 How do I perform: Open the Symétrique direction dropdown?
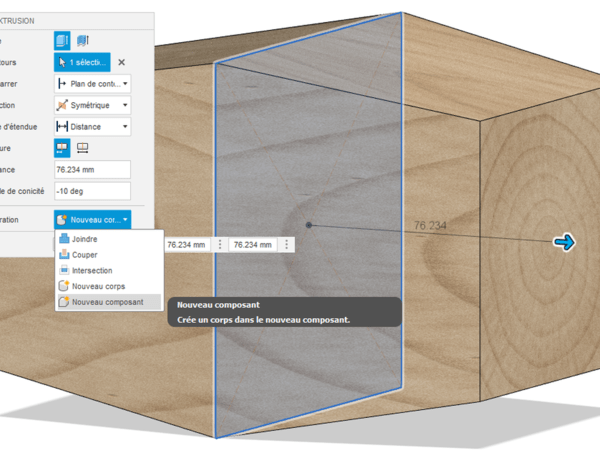(x=93, y=105)
